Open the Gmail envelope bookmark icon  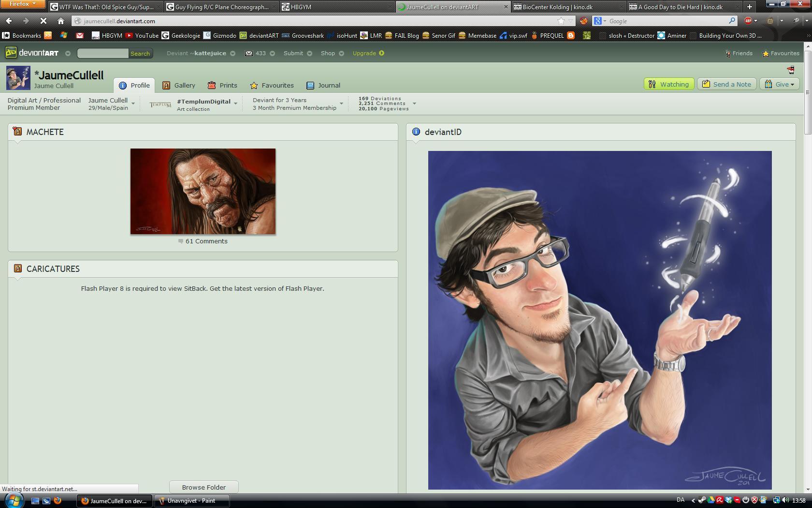click(80, 35)
